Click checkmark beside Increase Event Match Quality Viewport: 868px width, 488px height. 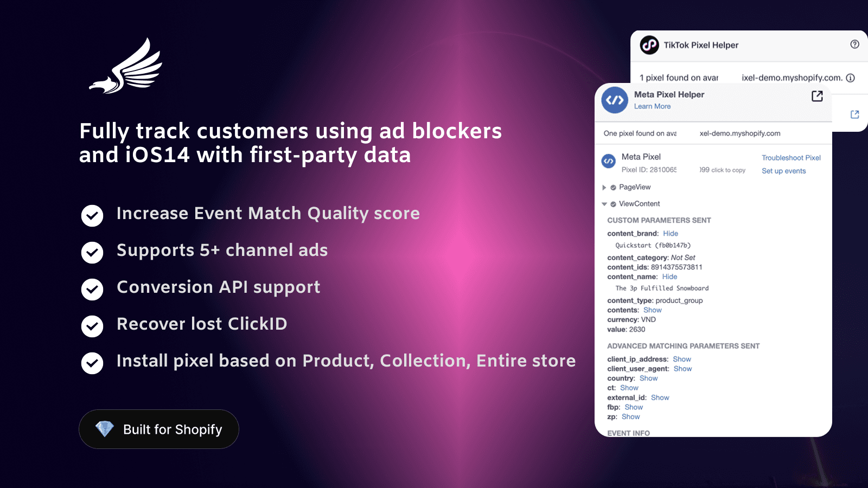(x=92, y=216)
